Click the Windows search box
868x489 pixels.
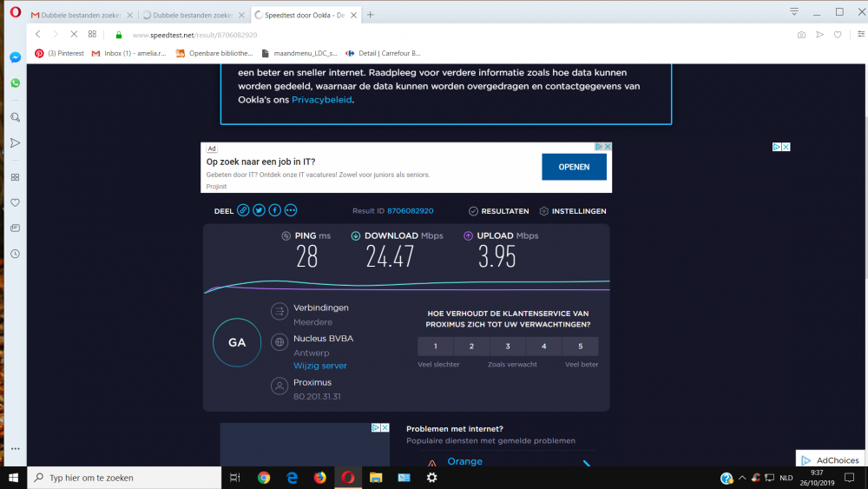pos(130,478)
